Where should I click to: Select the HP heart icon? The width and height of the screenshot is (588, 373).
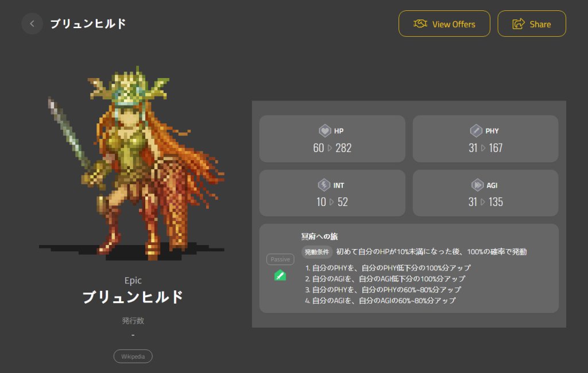pyautogui.click(x=325, y=131)
